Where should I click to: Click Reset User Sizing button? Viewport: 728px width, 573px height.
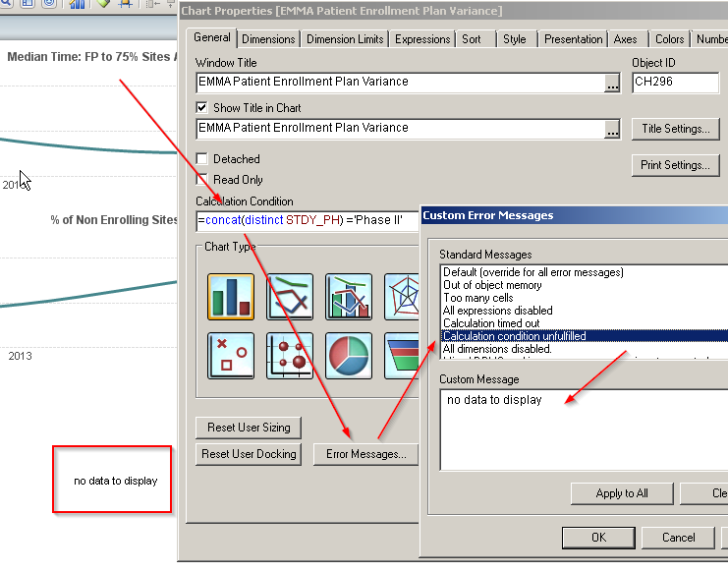click(x=249, y=428)
